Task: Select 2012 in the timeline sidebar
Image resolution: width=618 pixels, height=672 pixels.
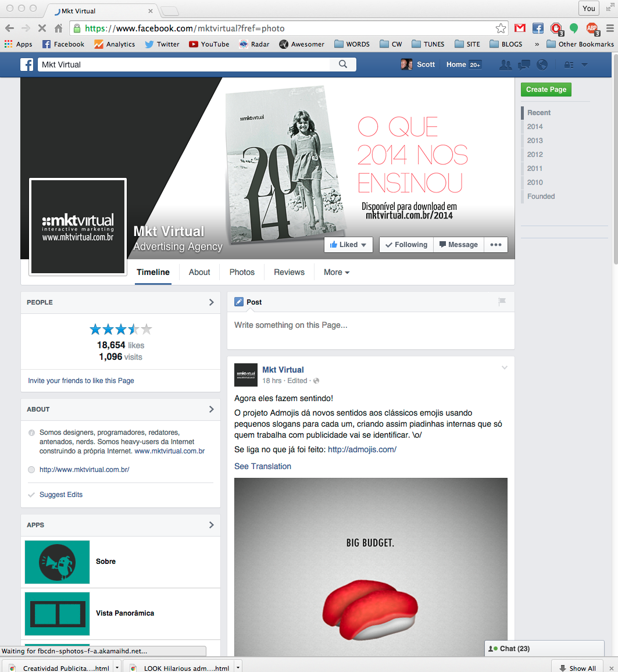Action: 535,154
